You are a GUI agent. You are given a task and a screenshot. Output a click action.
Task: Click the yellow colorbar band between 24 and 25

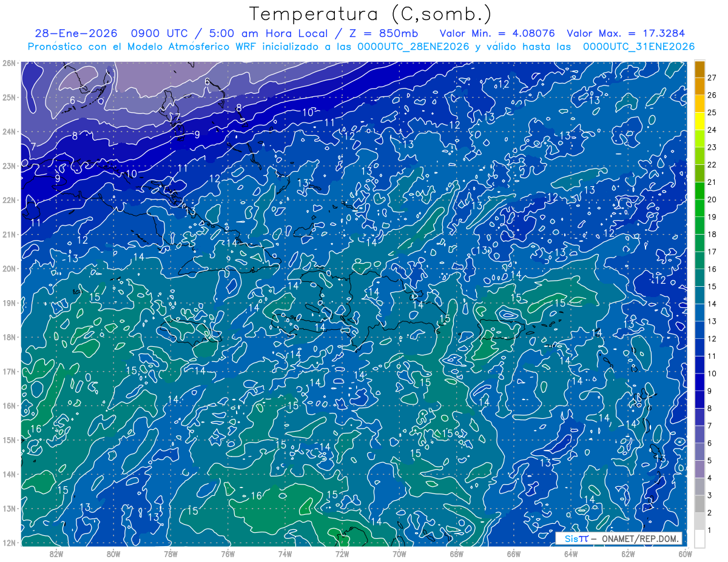[x=700, y=121]
